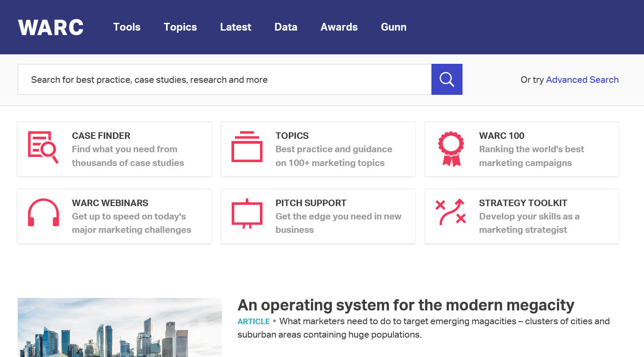Click the blue magnifying glass search button
644x357 pixels.
[x=447, y=79]
